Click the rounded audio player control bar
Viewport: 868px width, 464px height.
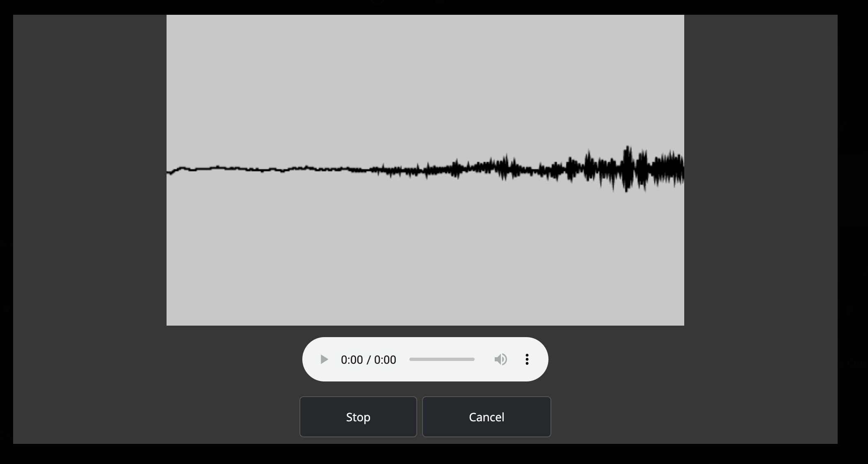point(425,359)
